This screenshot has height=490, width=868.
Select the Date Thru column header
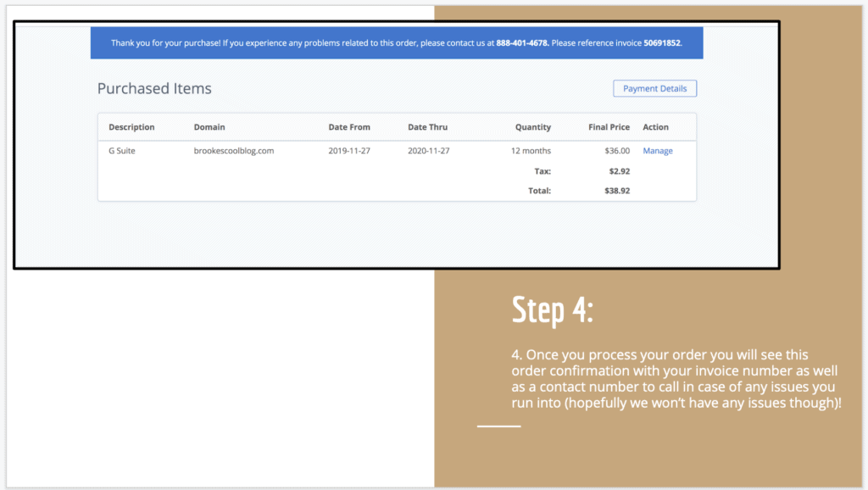[x=427, y=127]
